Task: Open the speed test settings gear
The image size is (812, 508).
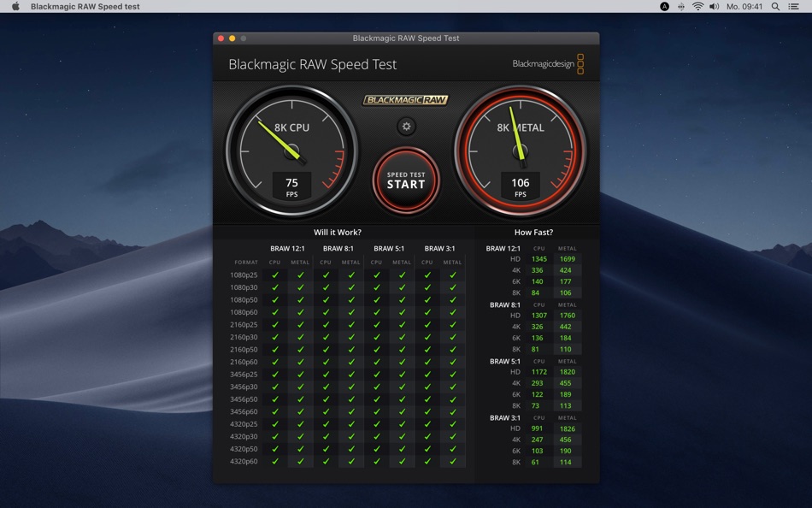Action: (405, 126)
